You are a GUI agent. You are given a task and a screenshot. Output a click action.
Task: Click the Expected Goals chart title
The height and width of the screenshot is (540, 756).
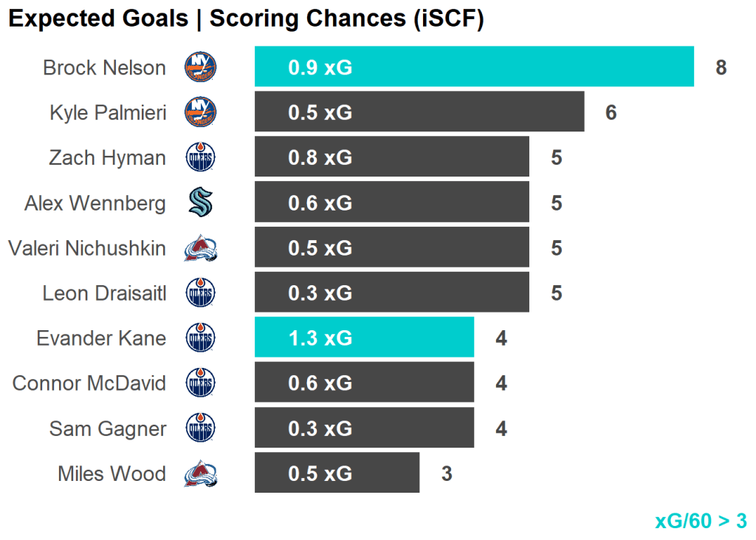coord(246,19)
